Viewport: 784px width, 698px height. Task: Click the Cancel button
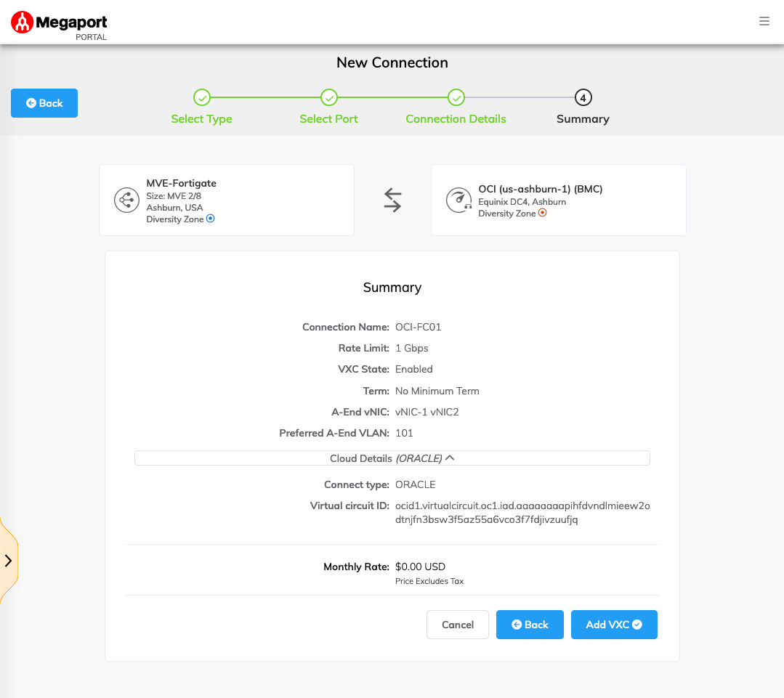(458, 625)
